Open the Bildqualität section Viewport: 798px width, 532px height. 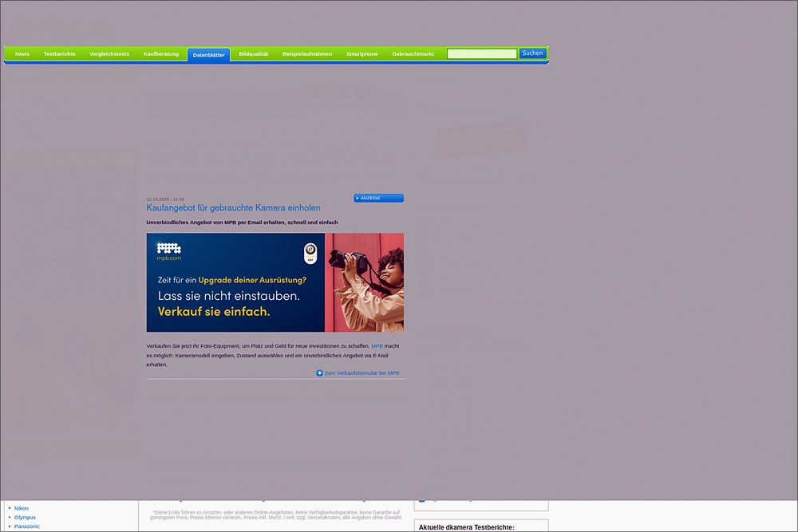point(254,54)
